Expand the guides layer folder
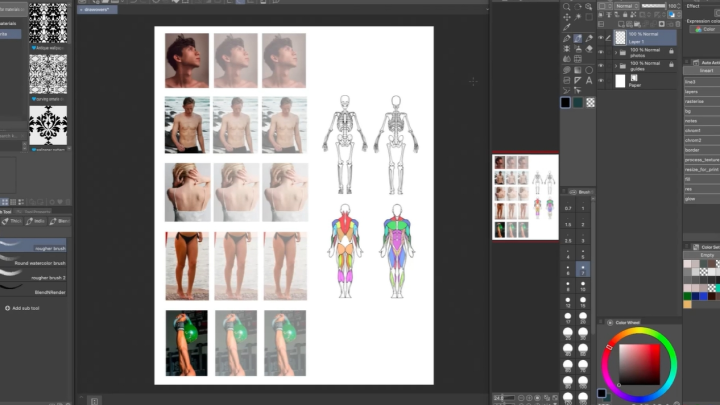Viewport: 720px width, 405px height. click(x=615, y=65)
